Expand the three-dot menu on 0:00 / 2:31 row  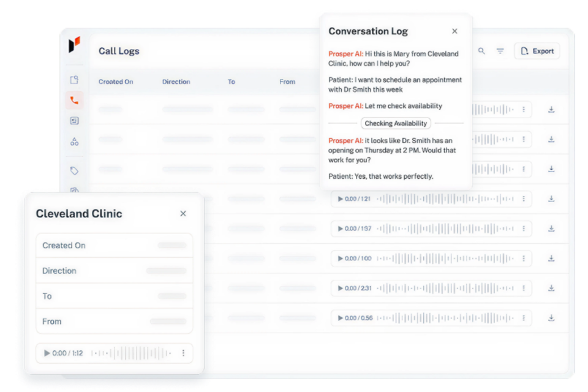click(523, 288)
